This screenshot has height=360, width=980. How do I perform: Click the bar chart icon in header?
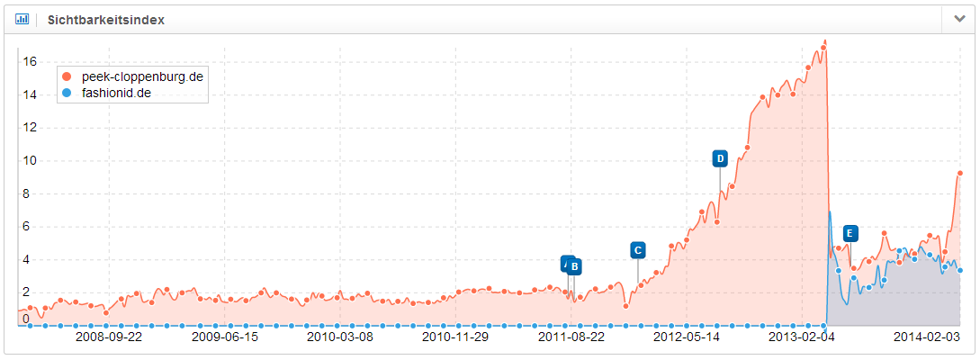(x=22, y=19)
